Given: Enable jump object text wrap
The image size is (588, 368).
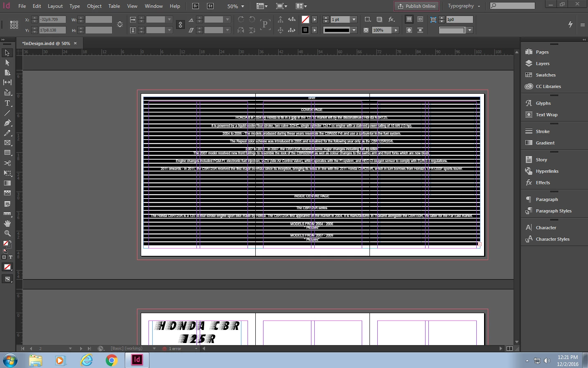Looking at the screenshot, I should pyautogui.click(x=420, y=30).
